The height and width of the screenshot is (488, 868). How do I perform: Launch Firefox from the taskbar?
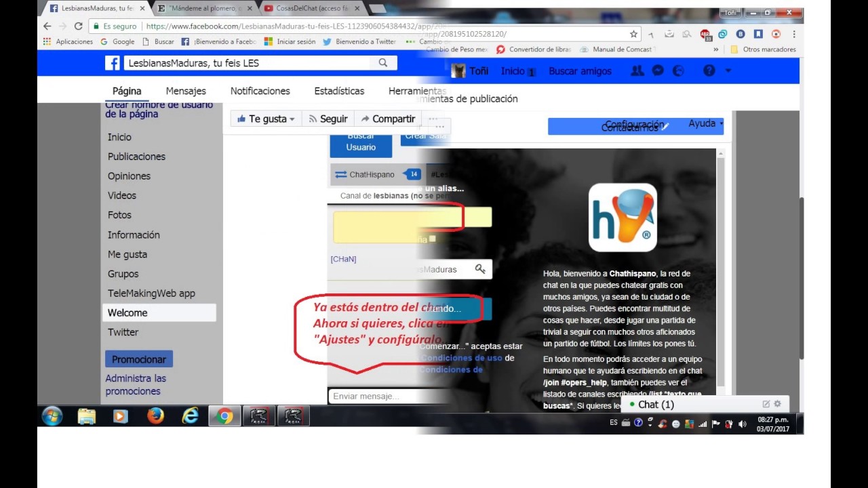(x=156, y=415)
